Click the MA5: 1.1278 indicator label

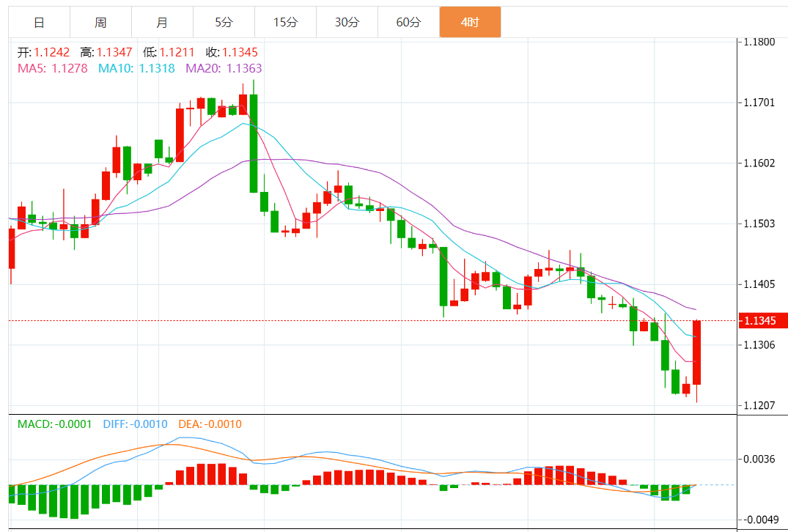[x=53, y=68]
